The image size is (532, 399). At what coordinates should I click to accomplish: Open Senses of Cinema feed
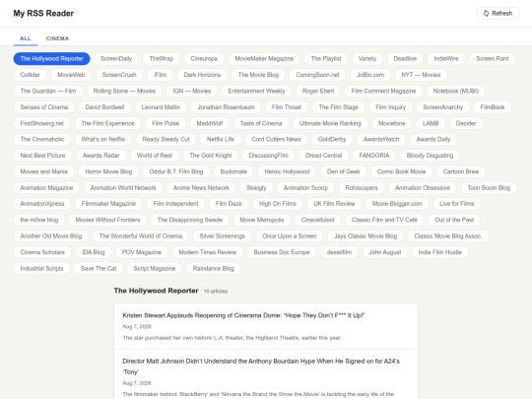44,107
